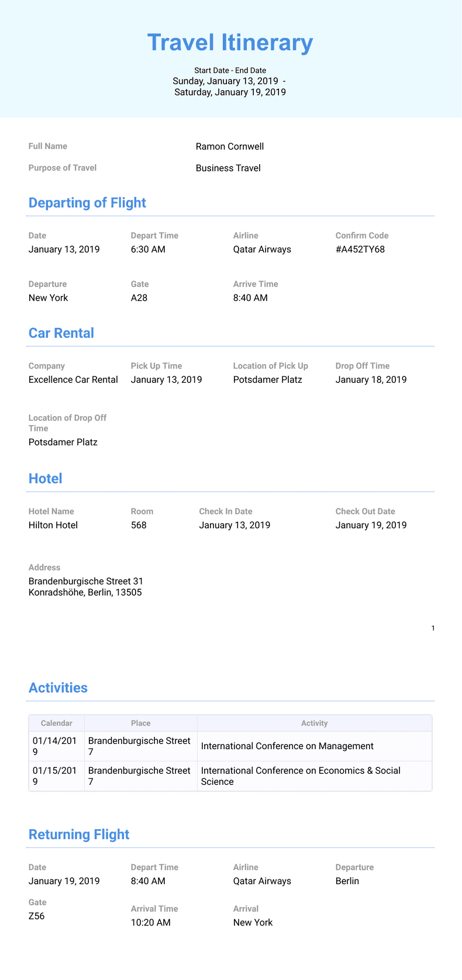This screenshot has height=980, width=462.
Task: Click the Hilton Hotel name
Action: click(x=53, y=525)
